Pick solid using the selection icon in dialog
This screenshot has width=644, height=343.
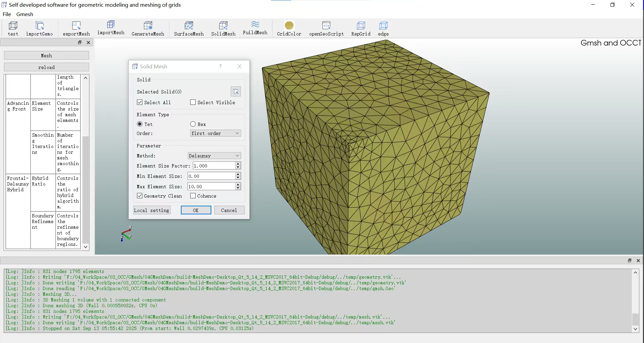[236, 91]
